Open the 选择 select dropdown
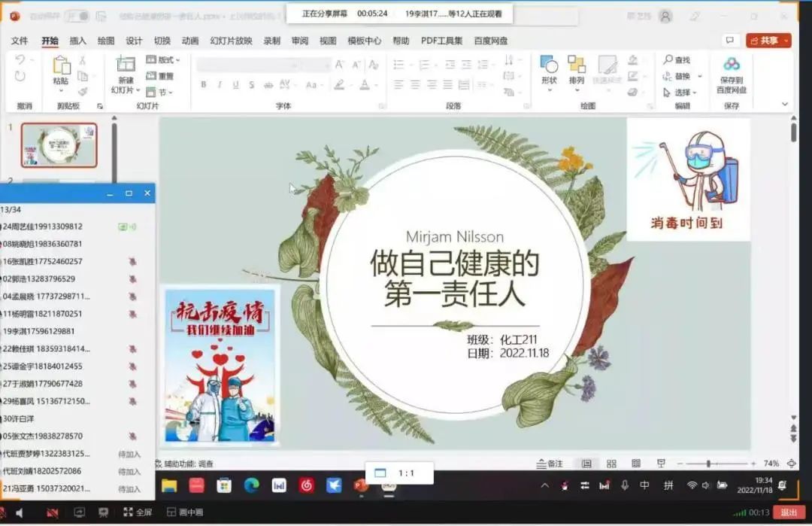 [x=682, y=93]
